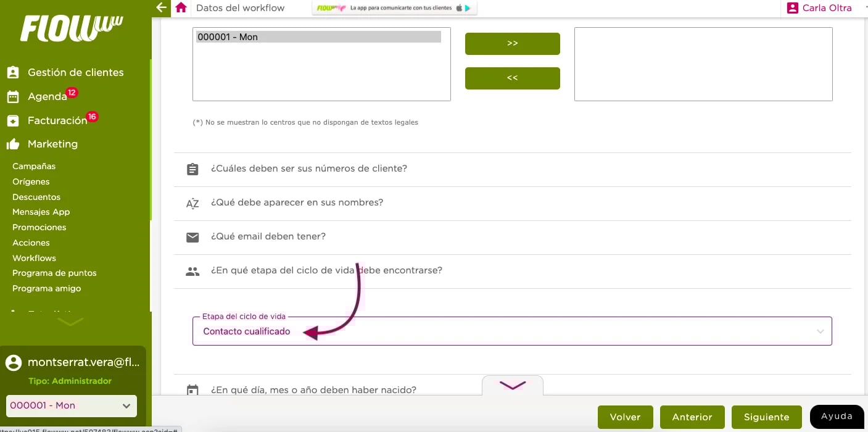Click the Facturación inbox icon
The width and height of the screenshot is (868, 432).
click(x=13, y=121)
